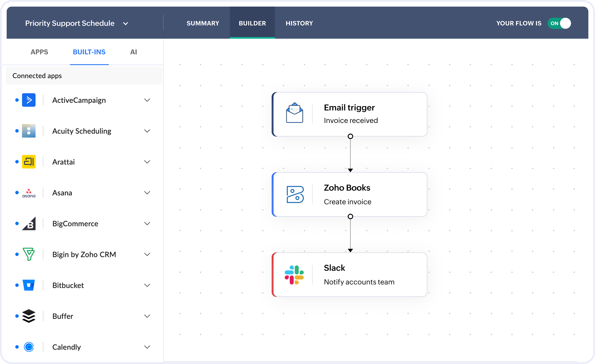Click the Arattai app name
This screenshot has height=364, width=595.
(64, 162)
